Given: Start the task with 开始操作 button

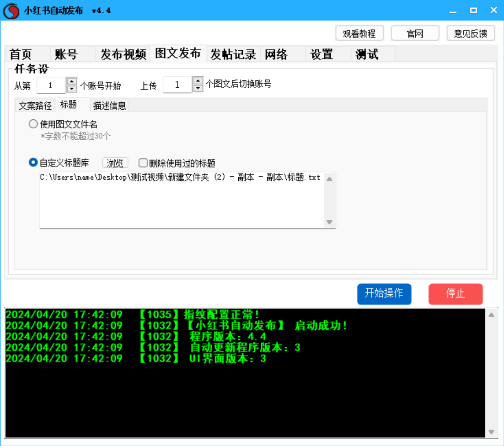Looking at the screenshot, I should (x=384, y=294).
